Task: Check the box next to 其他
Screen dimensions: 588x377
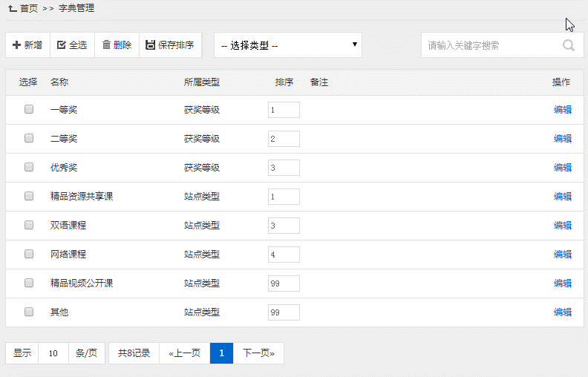Action: point(29,312)
